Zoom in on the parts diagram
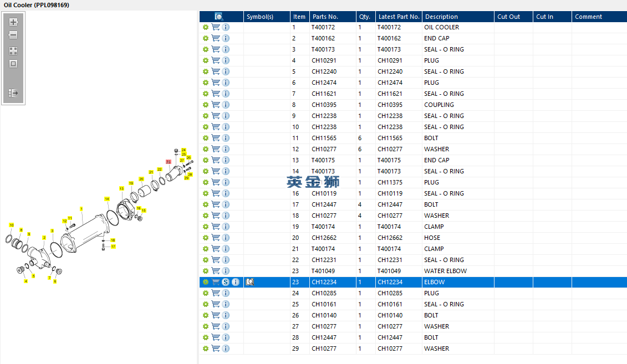 (x=13, y=22)
